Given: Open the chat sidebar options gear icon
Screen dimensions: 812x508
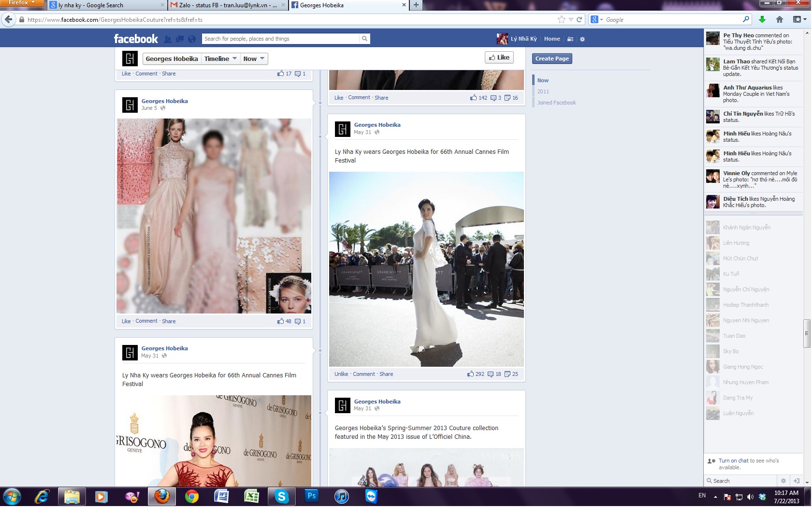Looking at the screenshot, I should tap(783, 480).
